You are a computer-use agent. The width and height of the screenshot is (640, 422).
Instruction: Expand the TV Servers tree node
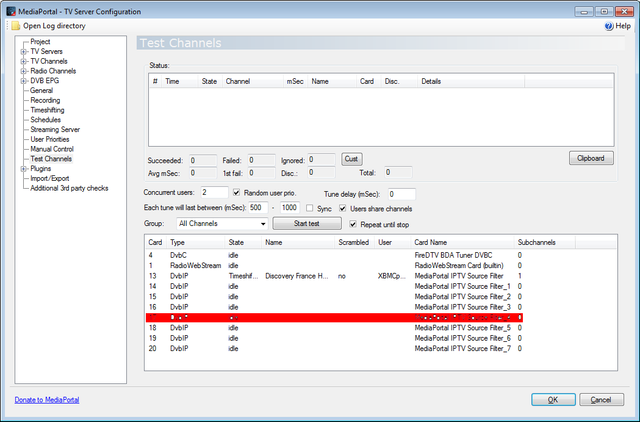[x=24, y=51]
